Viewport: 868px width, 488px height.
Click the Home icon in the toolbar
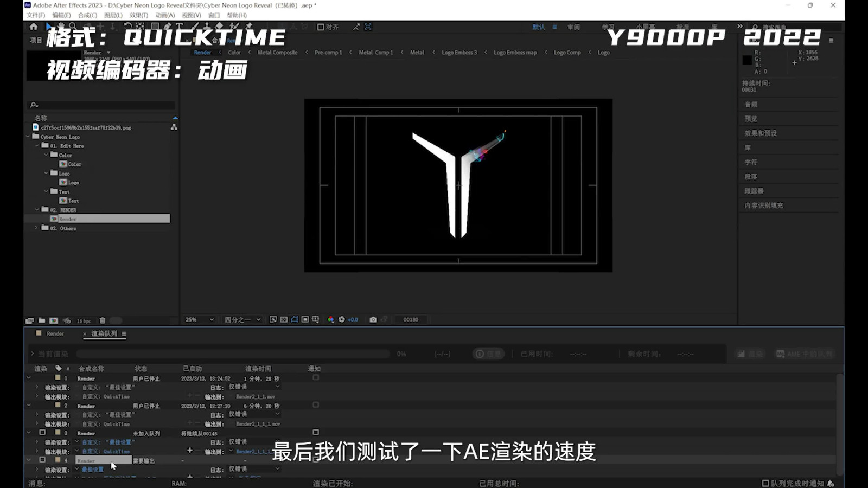point(34,27)
